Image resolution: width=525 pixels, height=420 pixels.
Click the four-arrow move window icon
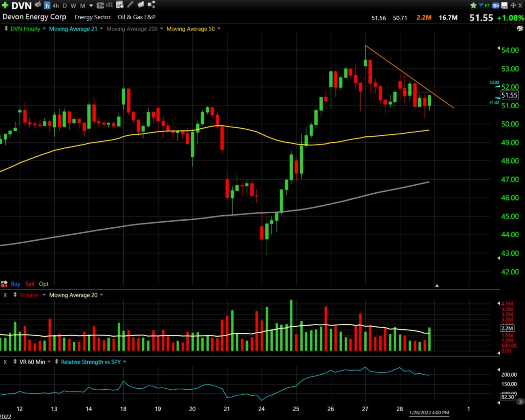pos(513,5)
